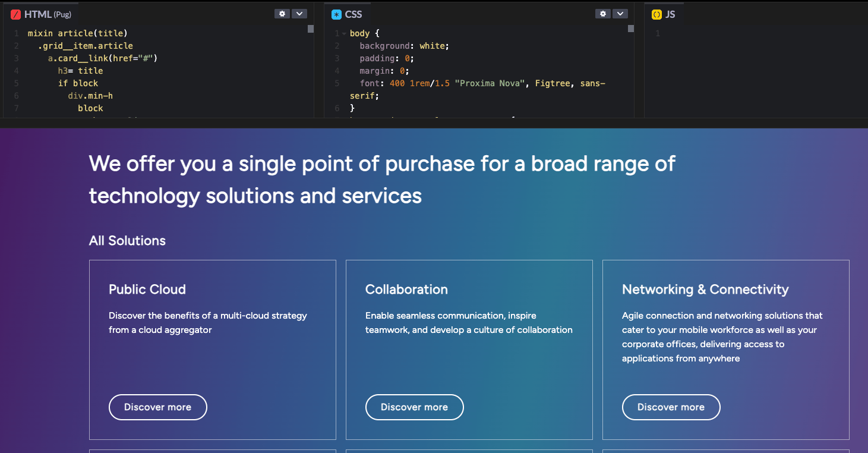868x453 pixels.
Task: Click the Collaboration card heading
Action: 406,290
